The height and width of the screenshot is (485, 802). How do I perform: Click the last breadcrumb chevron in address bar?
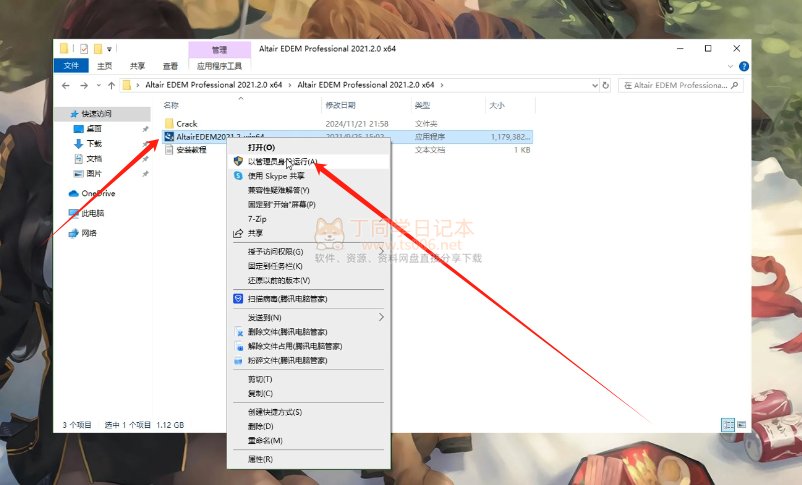pos(442,85)
